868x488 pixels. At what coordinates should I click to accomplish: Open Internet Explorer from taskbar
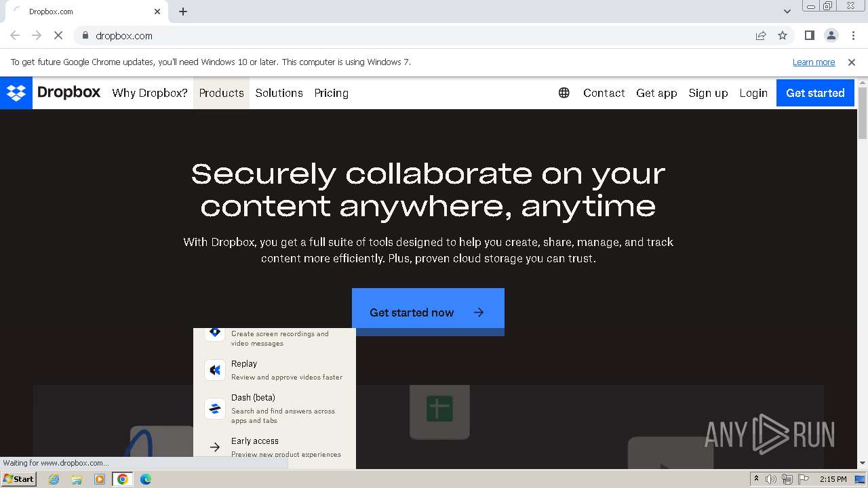click(54, 479)
